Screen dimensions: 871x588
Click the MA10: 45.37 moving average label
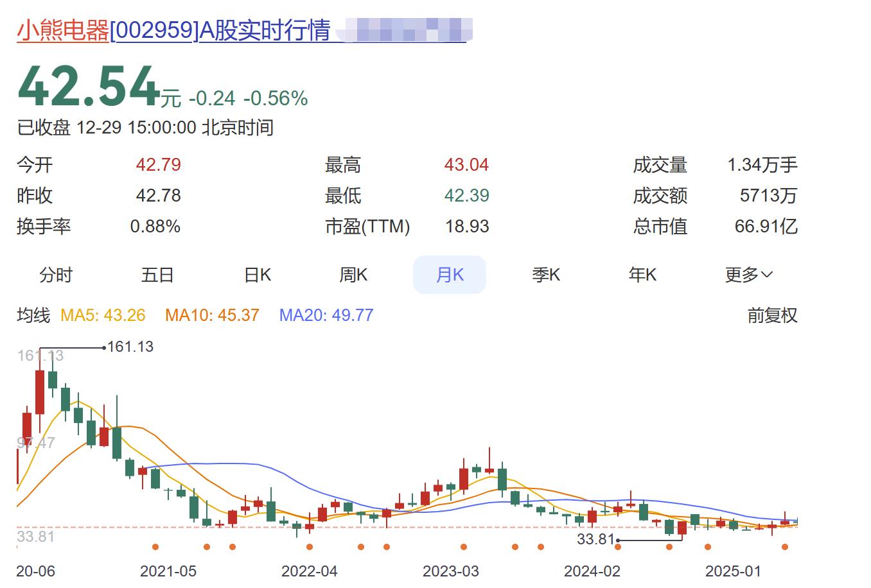212,315
